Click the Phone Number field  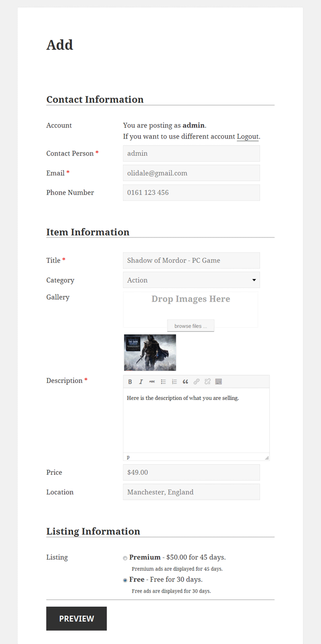(x=191, y=192)
